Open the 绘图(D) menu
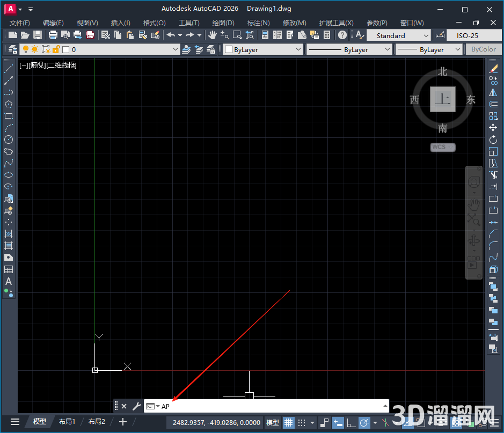The height and width of the screenshot is (433, 504). pyautogui.click(x=223, y=23)
